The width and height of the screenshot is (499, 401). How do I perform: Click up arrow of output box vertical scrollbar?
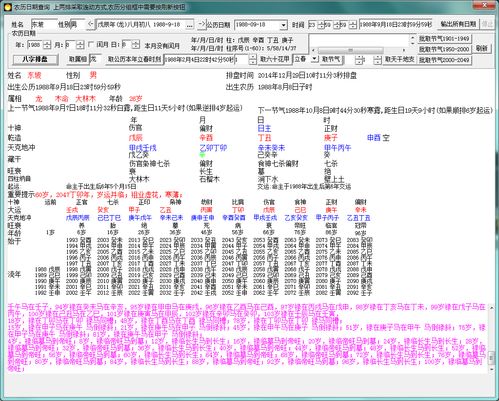pyautogui.click(x=413, y=37)
